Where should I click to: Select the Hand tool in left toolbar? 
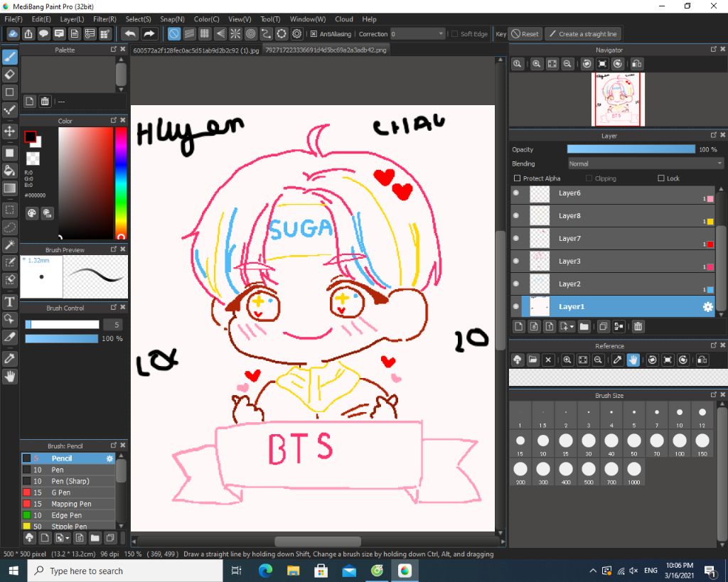point(10,377)
